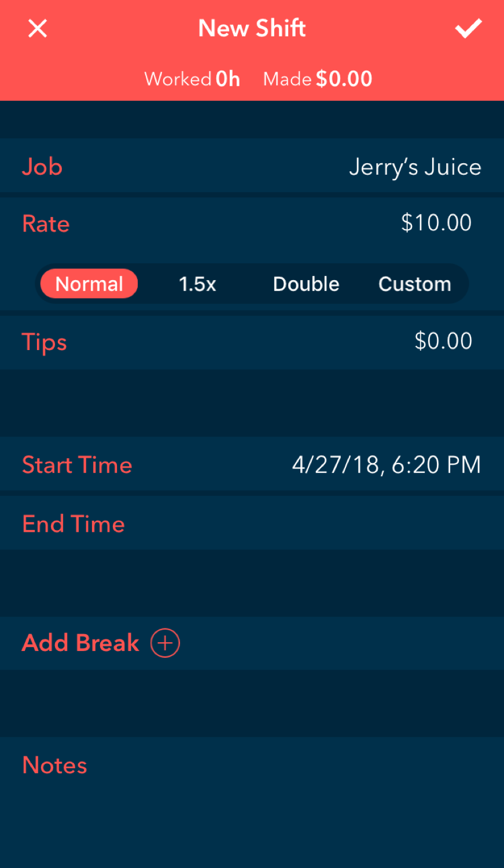Tap the Tips row label

[45, 342]
